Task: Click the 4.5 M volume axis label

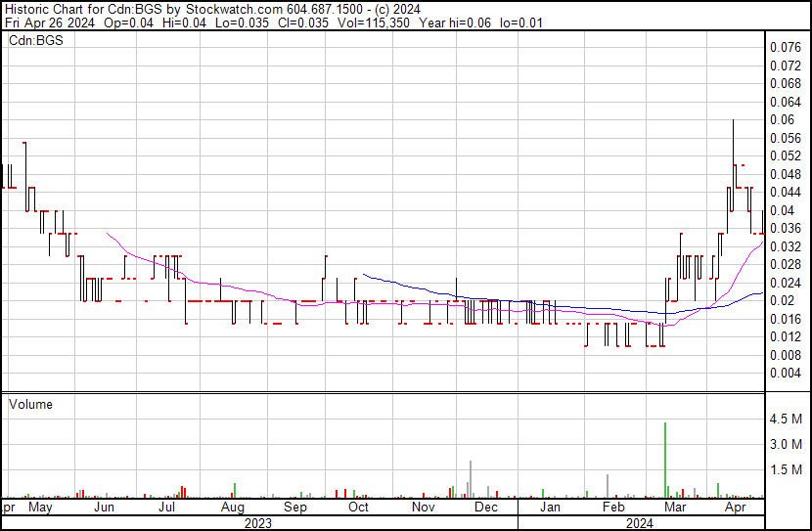Action: point(786,419)
